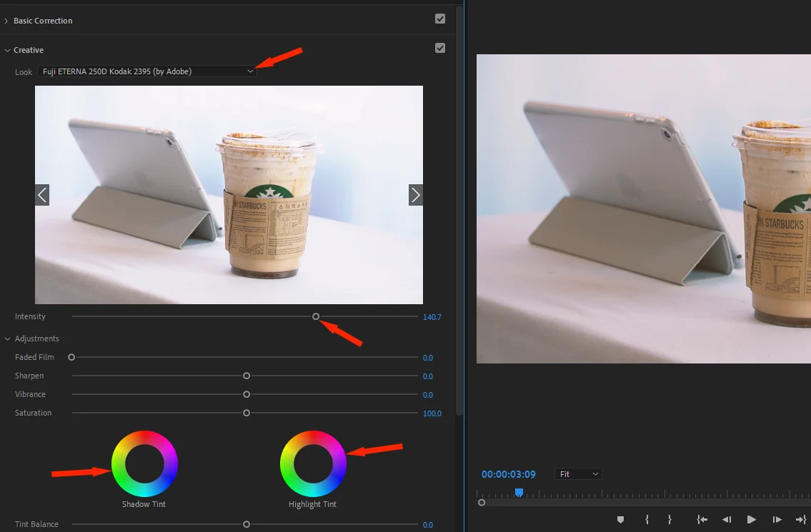Click the Tint Balance value 0.0

click(x=428, y=525)
